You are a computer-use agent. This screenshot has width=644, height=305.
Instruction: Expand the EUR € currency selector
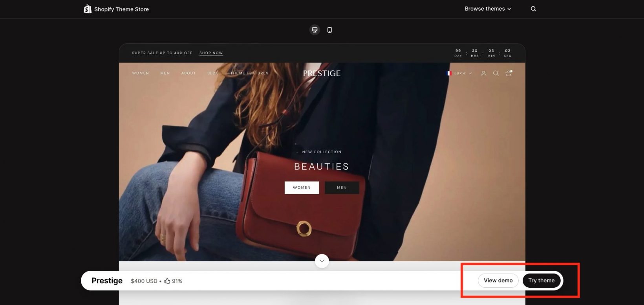(x=459, y=73)
